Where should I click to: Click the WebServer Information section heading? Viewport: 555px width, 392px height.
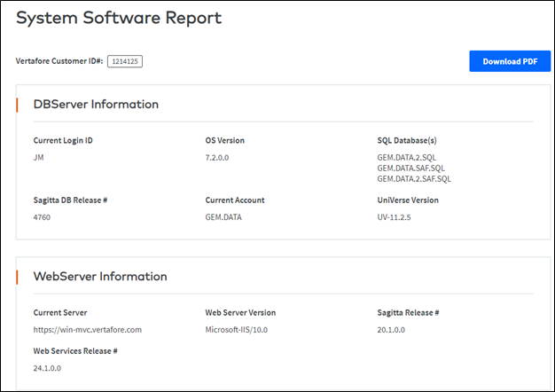pos(100,276)
